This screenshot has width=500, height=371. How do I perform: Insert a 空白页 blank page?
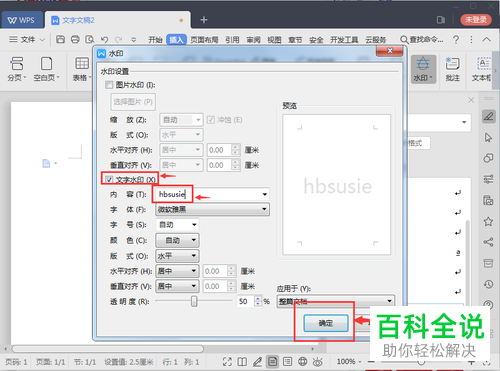(46, 69)
